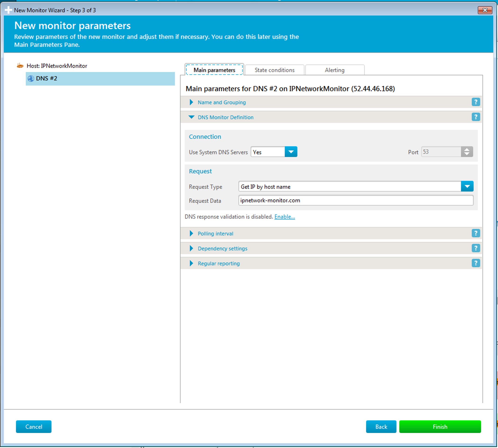Expand the Regular reporting section
This screenshot has height=448, width=498.
[191, 263]
